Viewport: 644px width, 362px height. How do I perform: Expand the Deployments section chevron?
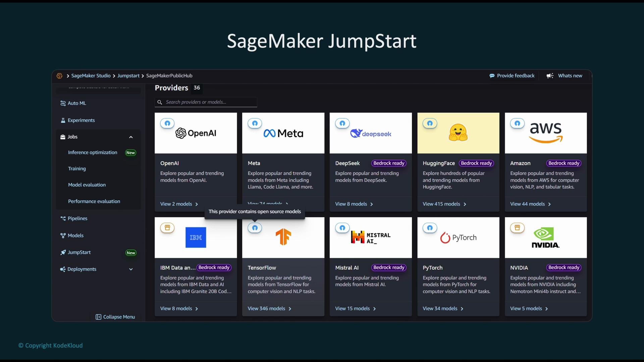[x=131, y=269]
